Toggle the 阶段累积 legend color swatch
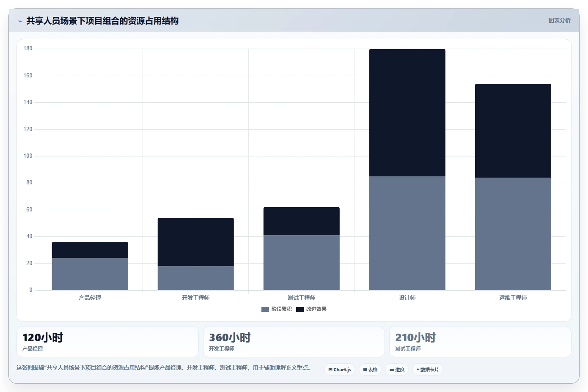Image resolution: width=588 pixels, height=392 pixels. point(265,310)
